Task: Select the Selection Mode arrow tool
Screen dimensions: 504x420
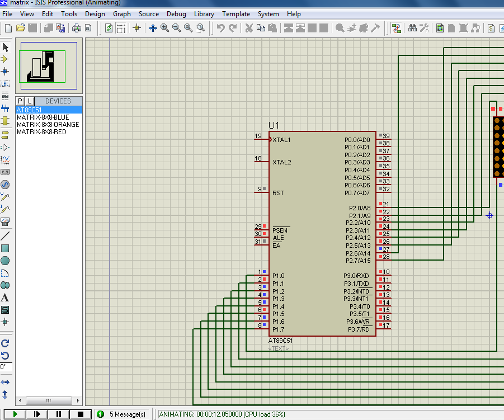Action: point(6,47)
